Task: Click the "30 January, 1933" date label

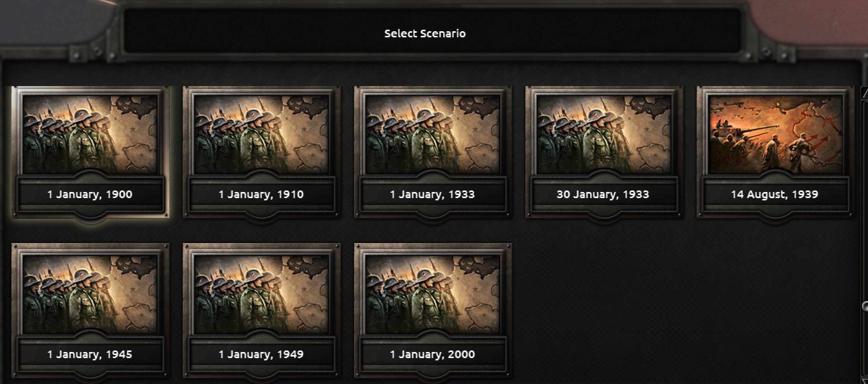Action: tap(603, 195)
